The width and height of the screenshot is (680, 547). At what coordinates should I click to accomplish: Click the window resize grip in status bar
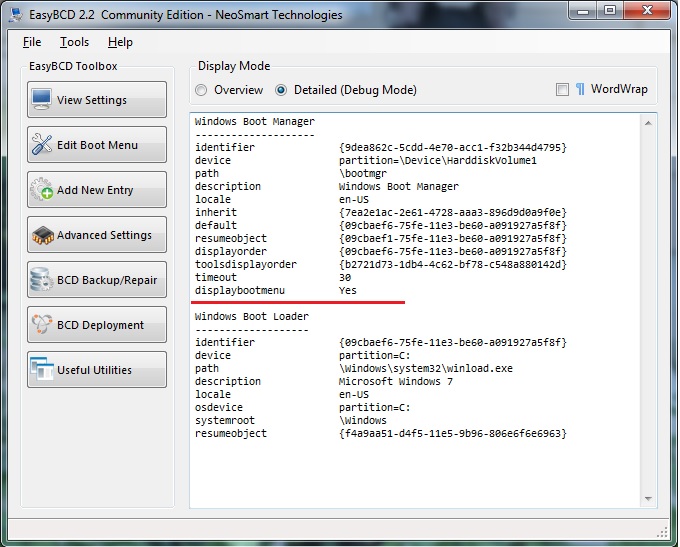pyautogui.click(x=662, y=532)
